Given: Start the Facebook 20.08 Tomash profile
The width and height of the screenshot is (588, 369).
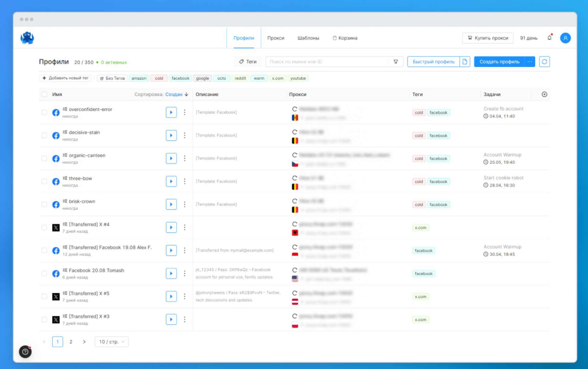Looking at the screenshot, I should [x=171, y=273].
